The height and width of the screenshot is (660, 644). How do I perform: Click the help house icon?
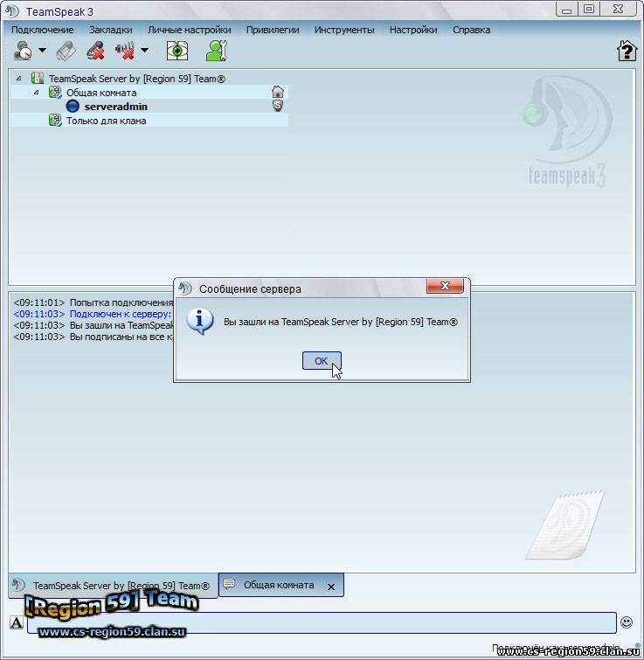[x=627, y=51]
